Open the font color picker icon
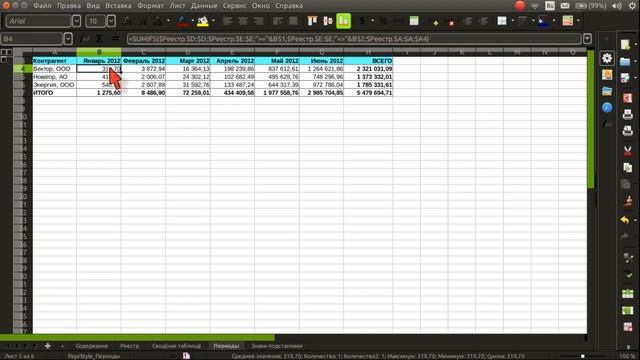640x360 pixels. 182,21
